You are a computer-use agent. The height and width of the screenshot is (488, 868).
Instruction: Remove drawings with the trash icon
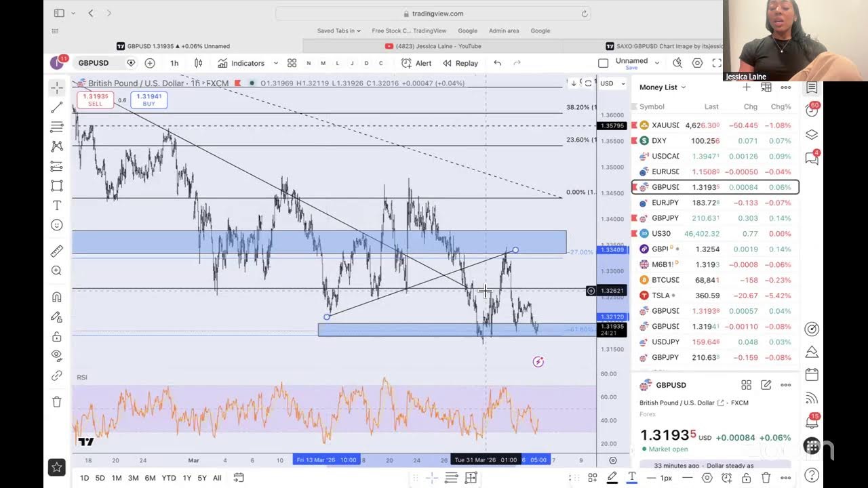pos(57,402)
